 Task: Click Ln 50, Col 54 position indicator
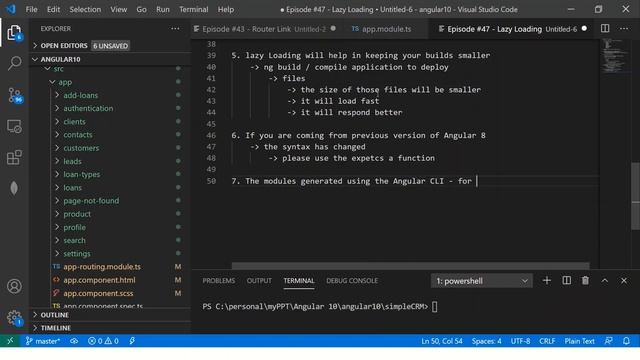pyautogui.click(x=442, y=341)
